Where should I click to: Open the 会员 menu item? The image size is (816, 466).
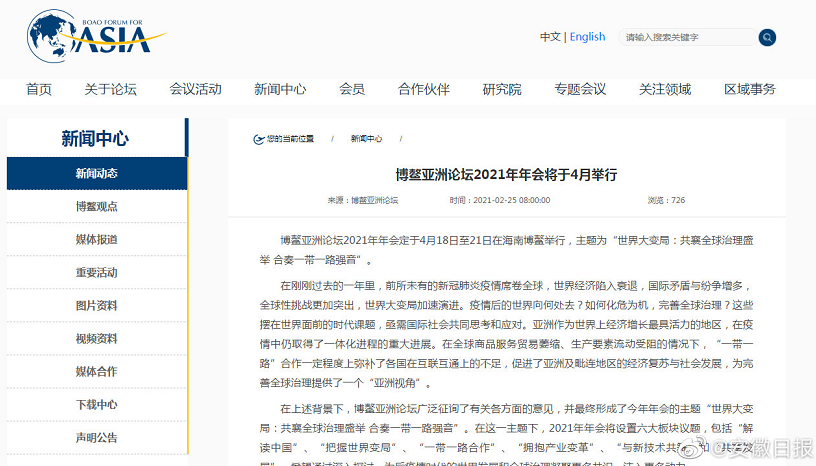[352, 89]
